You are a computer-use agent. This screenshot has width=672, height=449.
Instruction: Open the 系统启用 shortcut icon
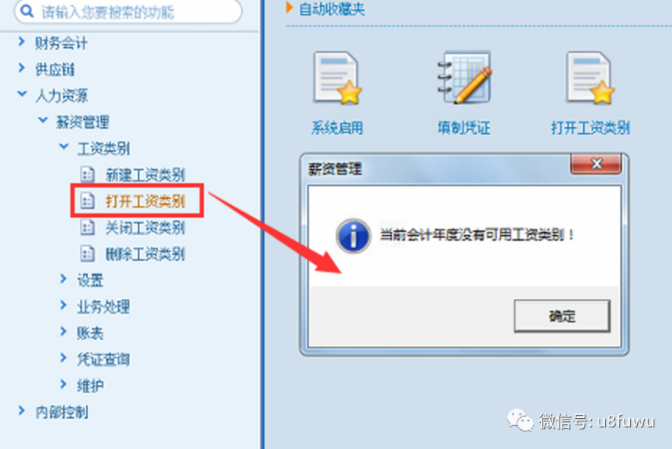tap(338, 78)
